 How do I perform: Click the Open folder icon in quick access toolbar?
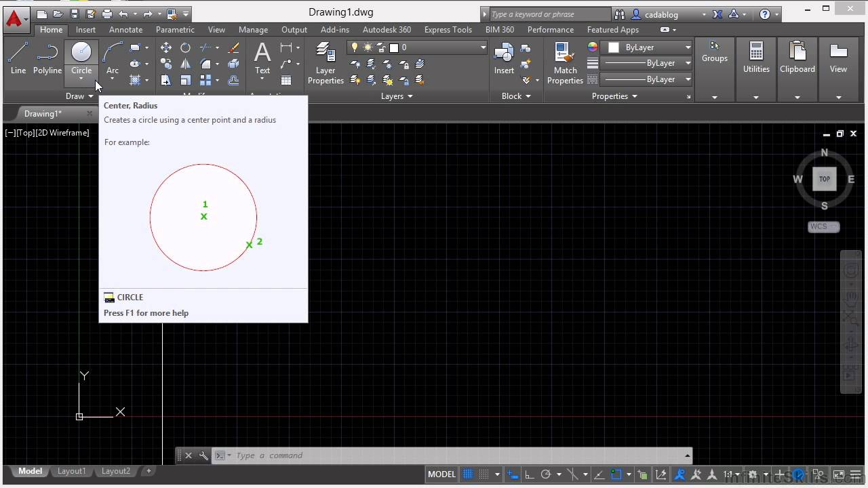(58, 14)
